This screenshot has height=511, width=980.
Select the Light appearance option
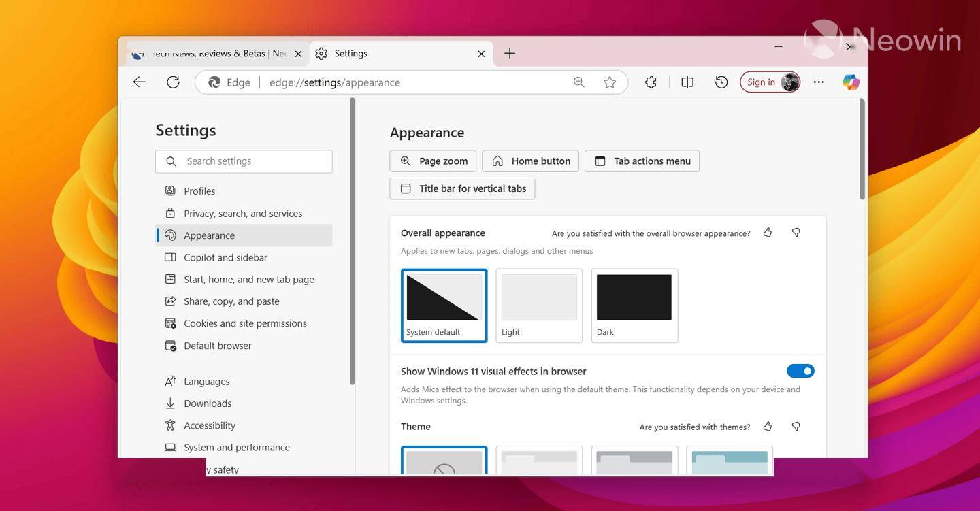click(x=539, y=306)
